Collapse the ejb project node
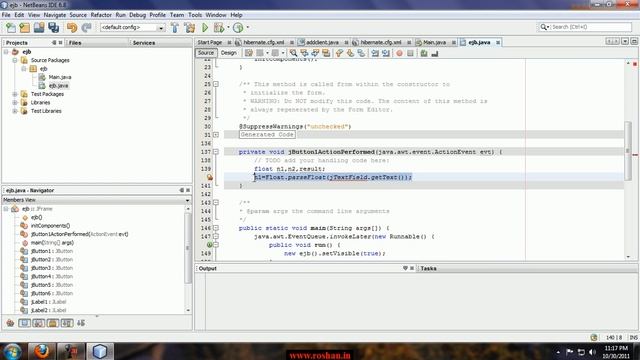Image resolution: width=640 pixels, height=360 pixels. click(6, 52)
